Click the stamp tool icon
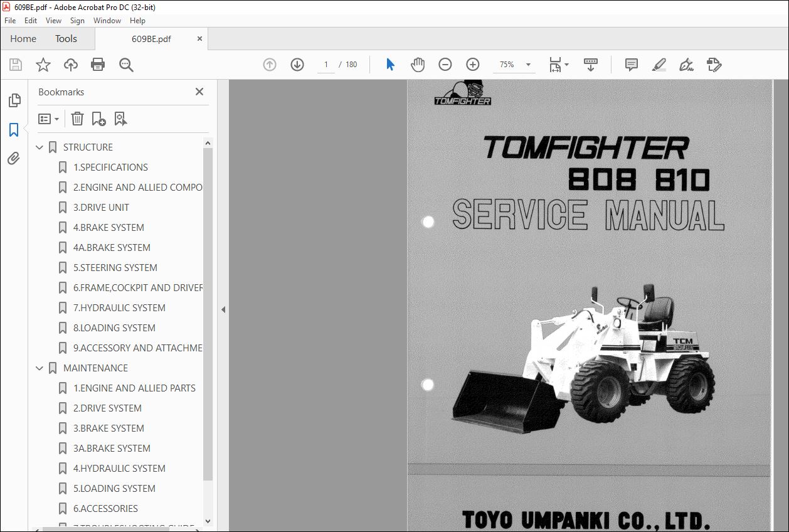This screenshot has width=789, height=532. click(x=714, y=65)
